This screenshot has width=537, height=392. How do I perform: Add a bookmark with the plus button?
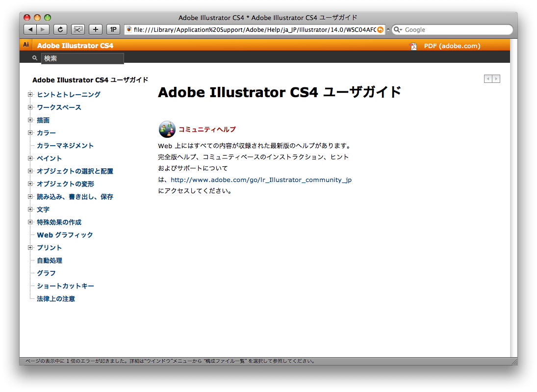click(x=96, y=29)
